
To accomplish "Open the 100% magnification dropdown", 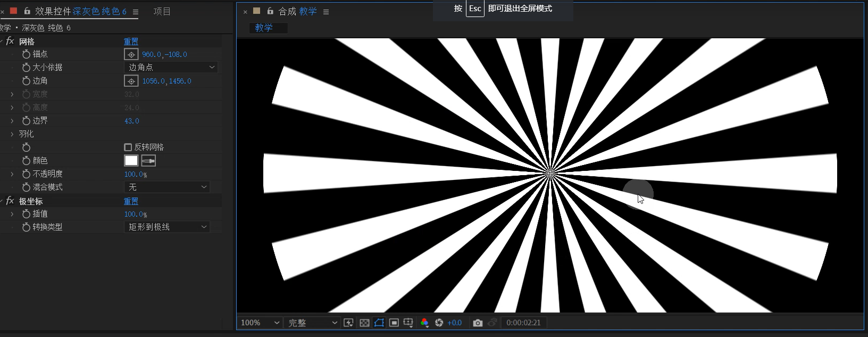I will coord(260,323).
